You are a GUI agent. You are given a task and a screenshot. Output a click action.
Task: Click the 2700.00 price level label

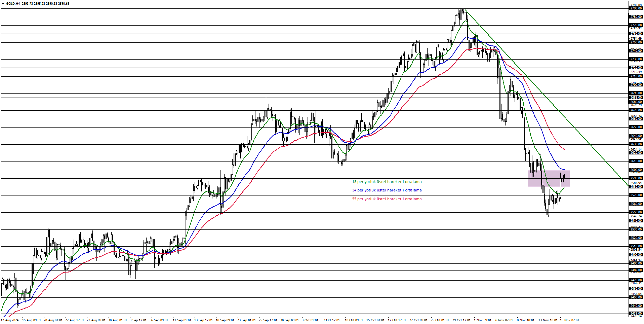636,85
